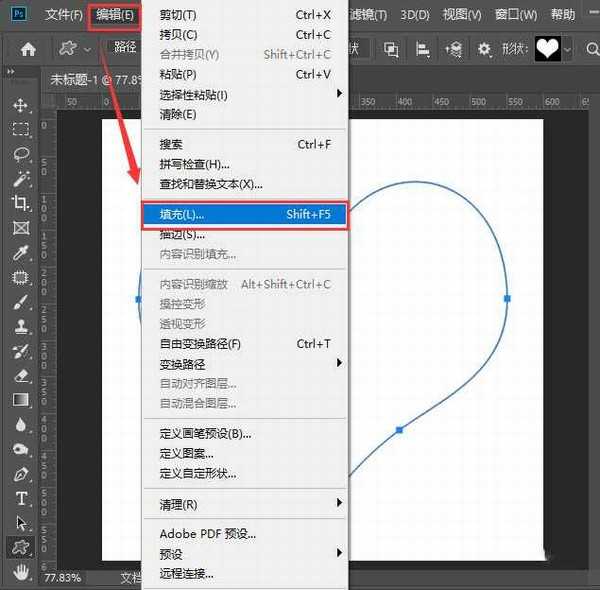Click the heart path anchor point on right
600x590 pixels.
(507, 298)
